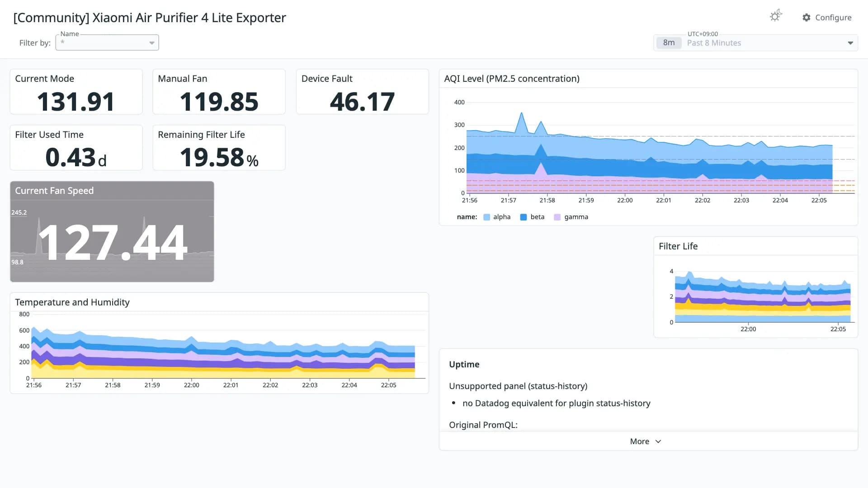Click the Filter Life panel title
This screenshot has height=488, width=868.
[678, 246]
